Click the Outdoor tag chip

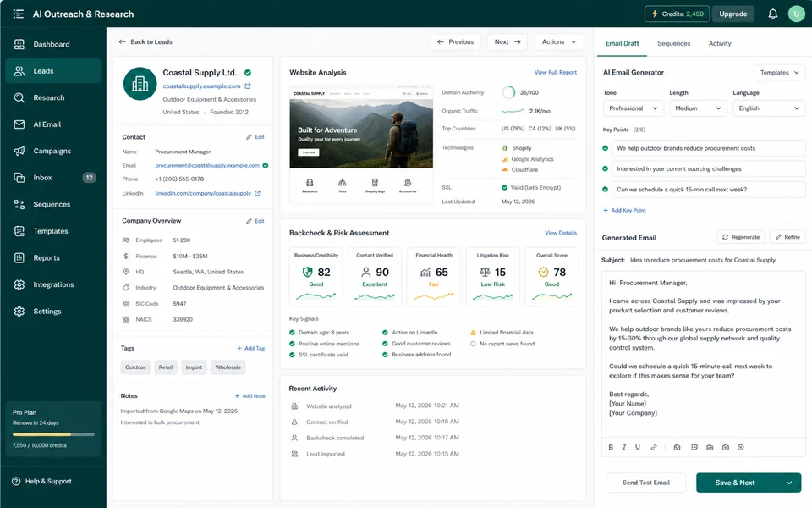pyautogui.click(x=135, y=367)
